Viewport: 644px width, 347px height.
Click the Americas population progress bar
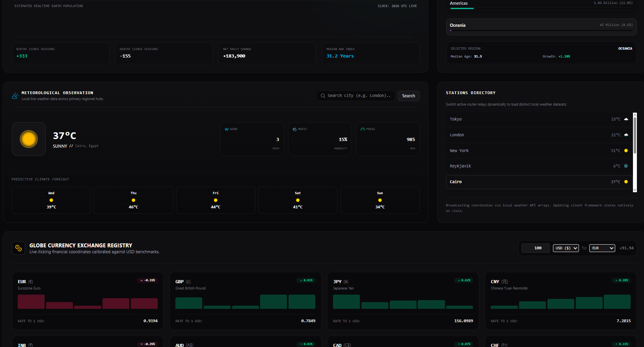541,8
